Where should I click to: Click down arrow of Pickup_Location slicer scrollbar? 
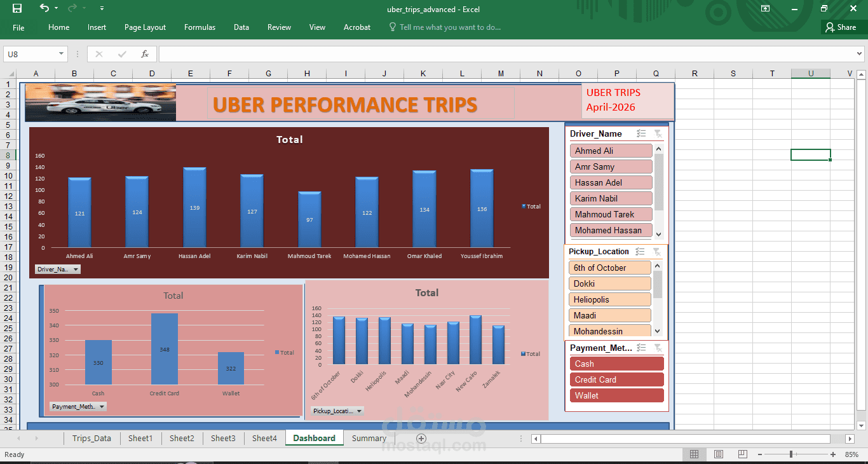pyautogui.click(x=657, y=331)
